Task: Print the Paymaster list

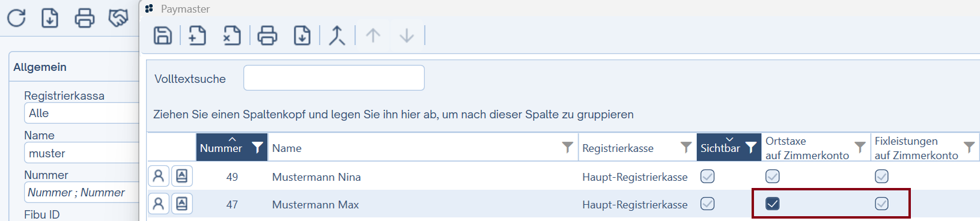Action: coord(267,35)
